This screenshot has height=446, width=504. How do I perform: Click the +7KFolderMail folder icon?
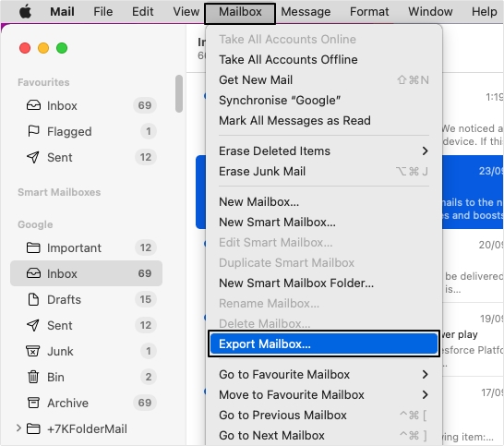33,428
